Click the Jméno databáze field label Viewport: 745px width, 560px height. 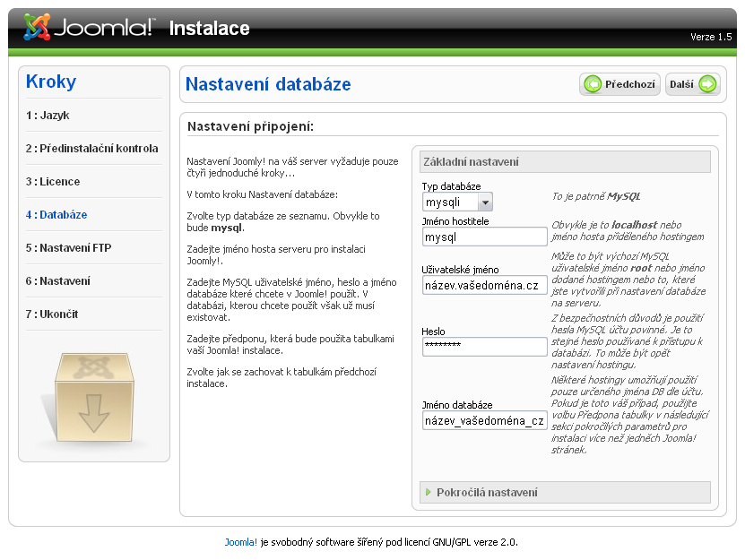tap(457, 405)
